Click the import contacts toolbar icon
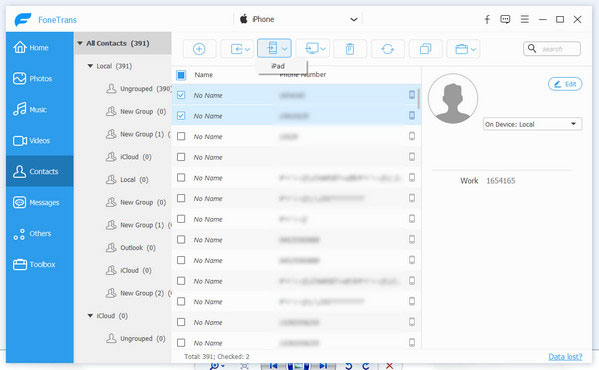This screenshot has width=599, height=370. (236, 49)
